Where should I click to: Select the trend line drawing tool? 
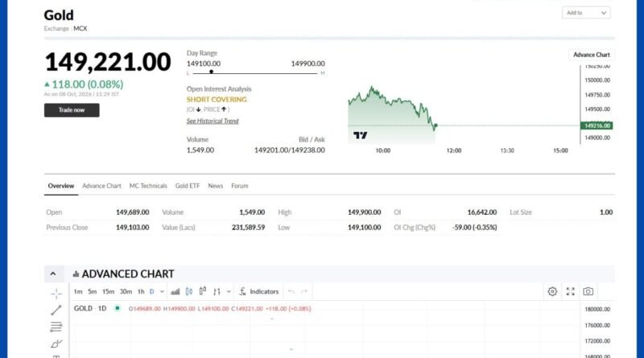click(56, 310)
